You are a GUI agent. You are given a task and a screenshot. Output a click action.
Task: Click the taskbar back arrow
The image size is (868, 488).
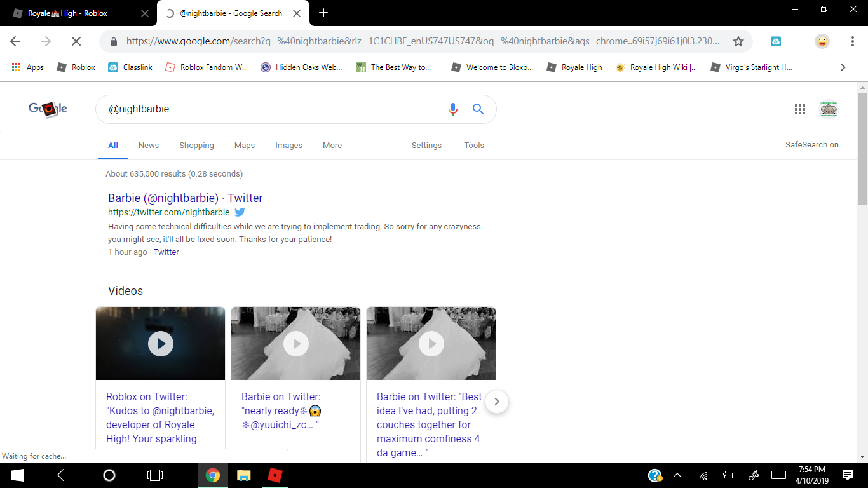63,475
